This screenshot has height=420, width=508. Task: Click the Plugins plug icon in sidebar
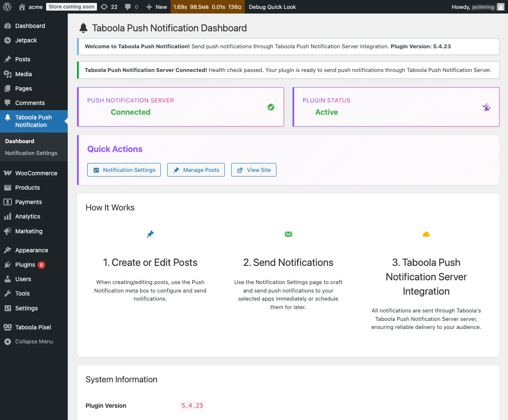pos(8,265)
